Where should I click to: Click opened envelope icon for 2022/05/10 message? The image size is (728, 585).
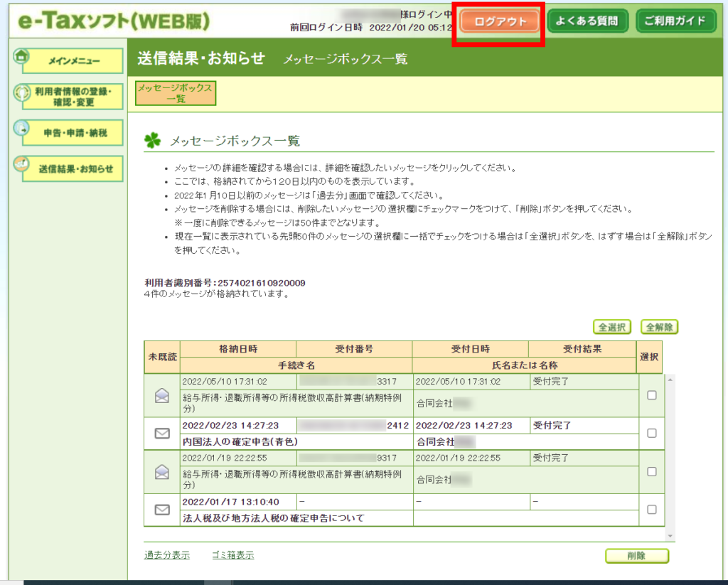click(x=162, y=397)
